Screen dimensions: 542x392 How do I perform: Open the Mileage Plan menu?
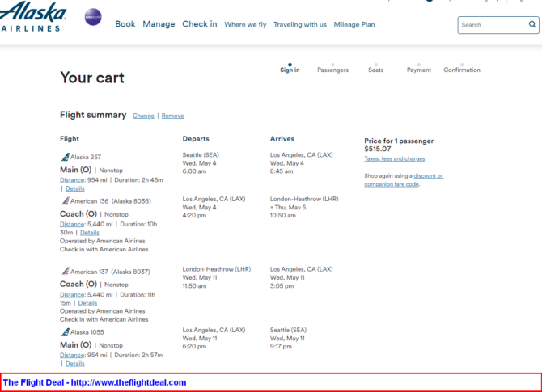[x=354, y=24]
